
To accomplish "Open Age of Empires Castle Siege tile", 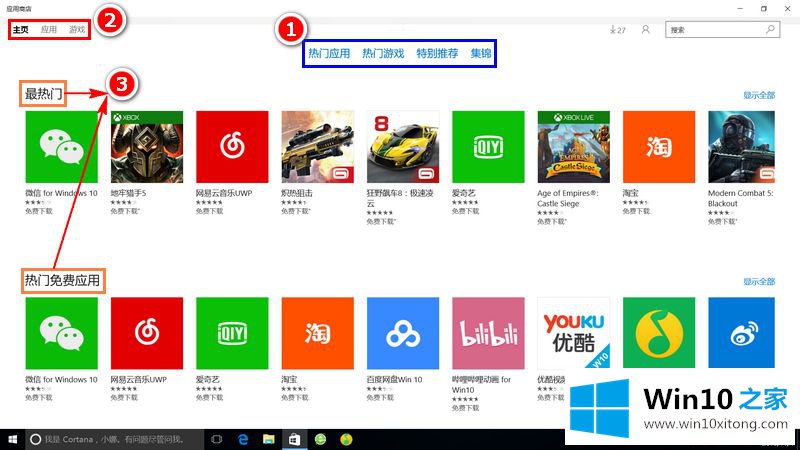I will 573,147.
